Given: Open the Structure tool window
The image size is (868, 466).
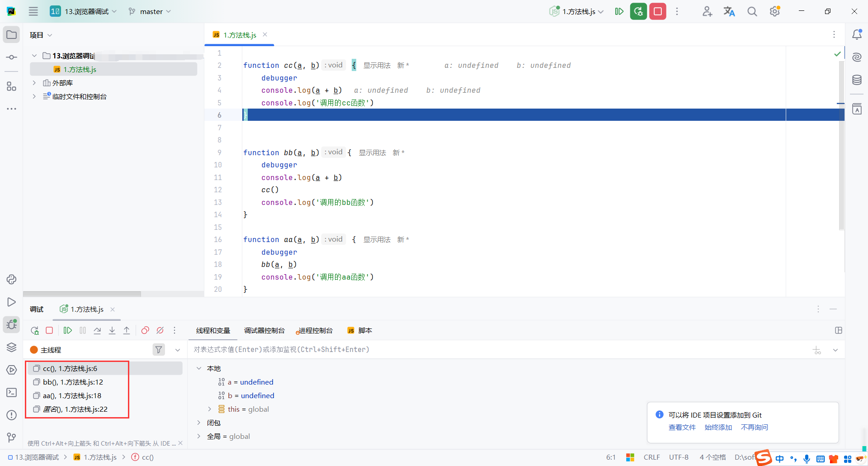Looking at the screenshot, I should point(12,86).
